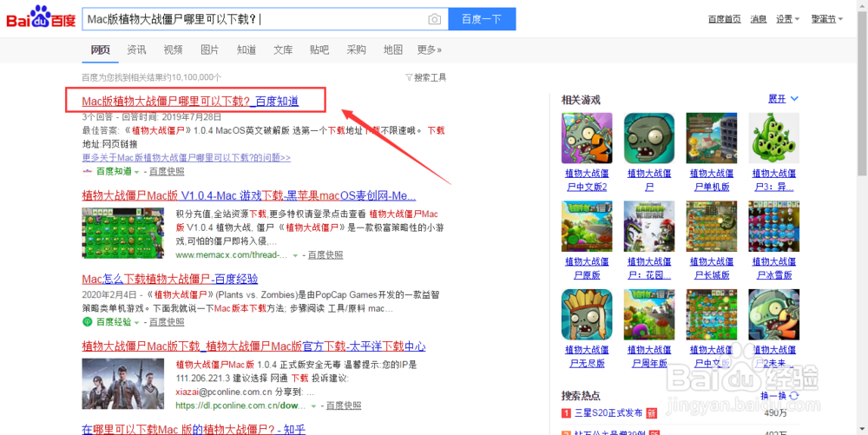Open 知乎 result link
The image size is (868, 435).
194,429
